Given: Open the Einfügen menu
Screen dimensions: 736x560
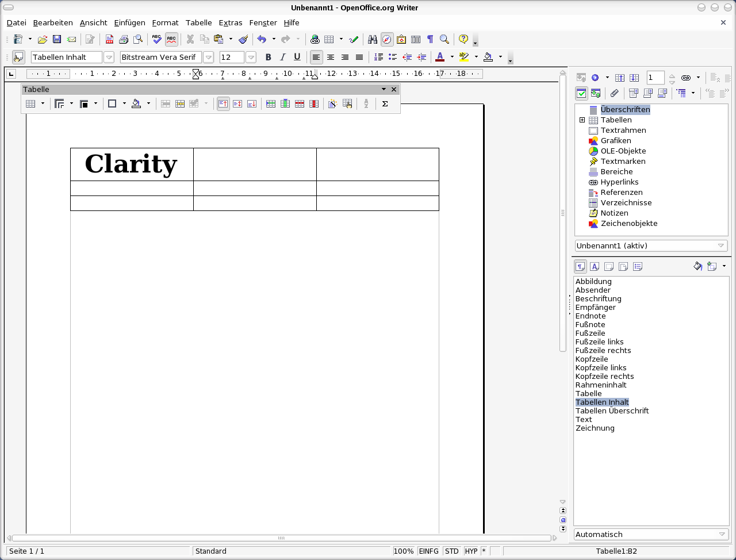Looking at the screenshot, I should (x=129, y=22).
